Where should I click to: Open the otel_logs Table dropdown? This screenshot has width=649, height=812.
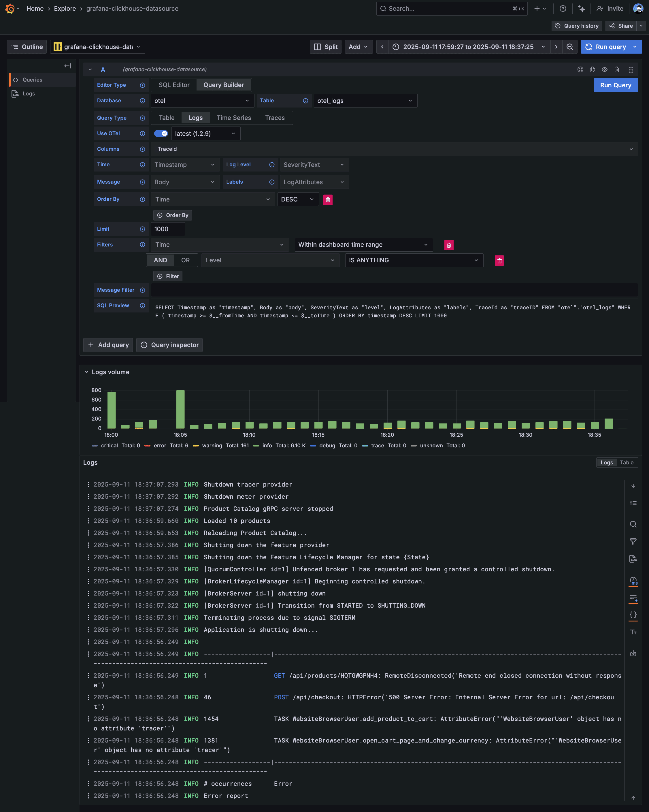(365, 101)
